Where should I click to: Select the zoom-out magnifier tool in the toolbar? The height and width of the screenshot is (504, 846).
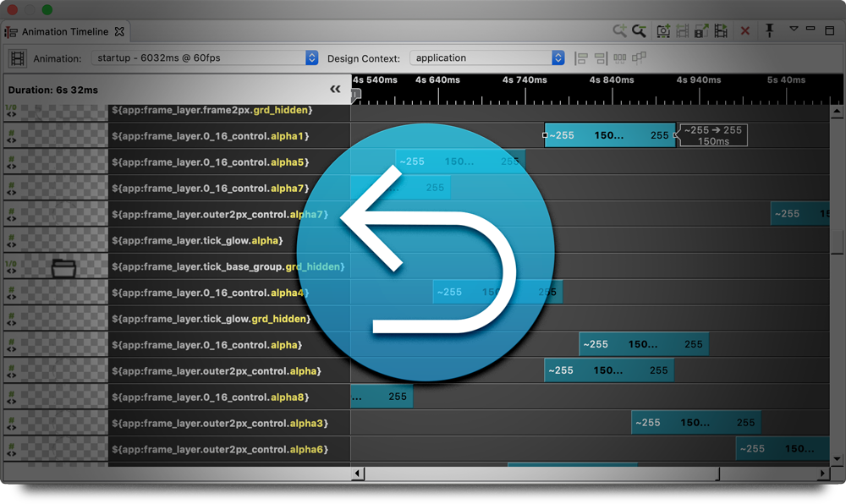(x=639, y=30)
